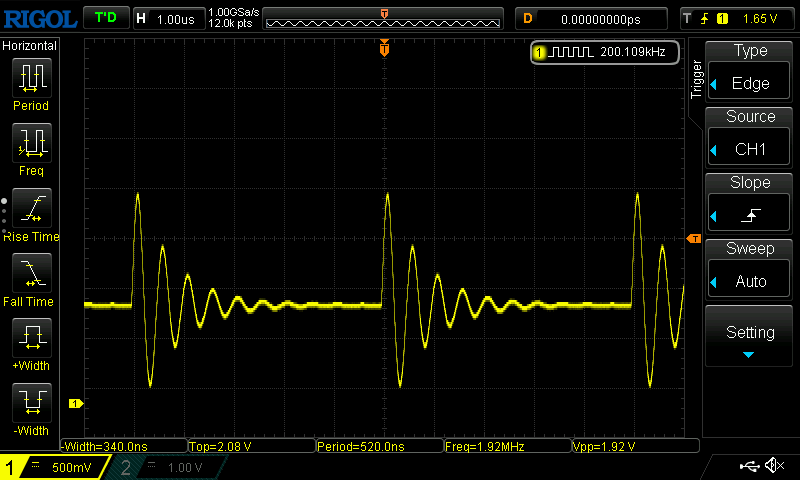Image resolution: width=800 pixels, height=480 pixels.
Task: Click the H 1.00us timebase readout
Action: (168, 19)
